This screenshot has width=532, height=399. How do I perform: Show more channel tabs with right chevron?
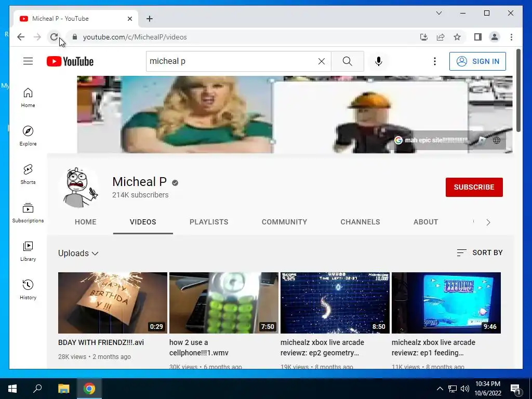click(x=488, y=222)
